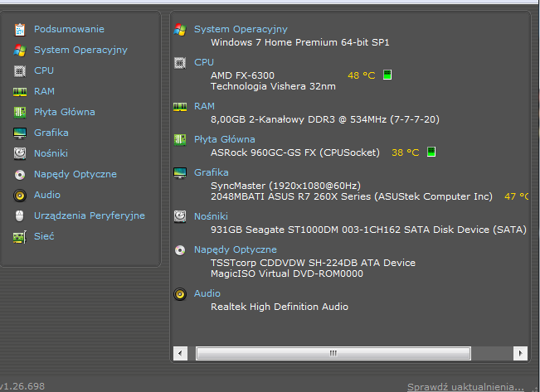This screenshot has height=392, width=540.
Task: Select Audio in the sidebar menu
Action: tap(46, 195)
